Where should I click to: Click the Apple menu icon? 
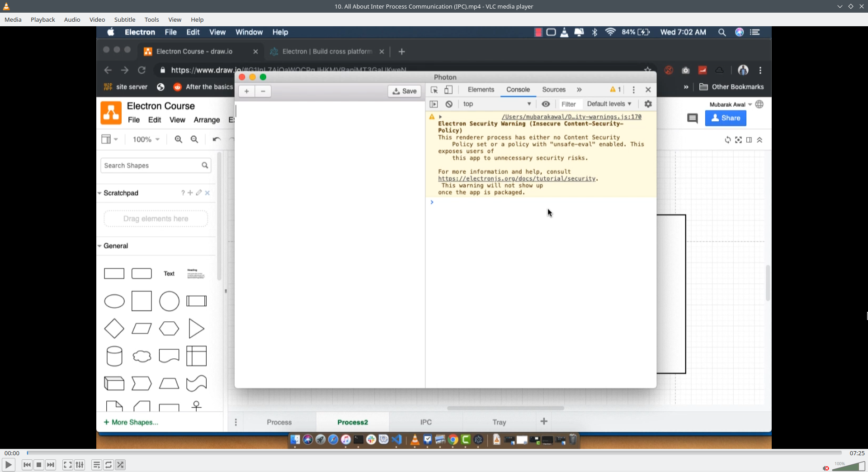pos(111,32)
